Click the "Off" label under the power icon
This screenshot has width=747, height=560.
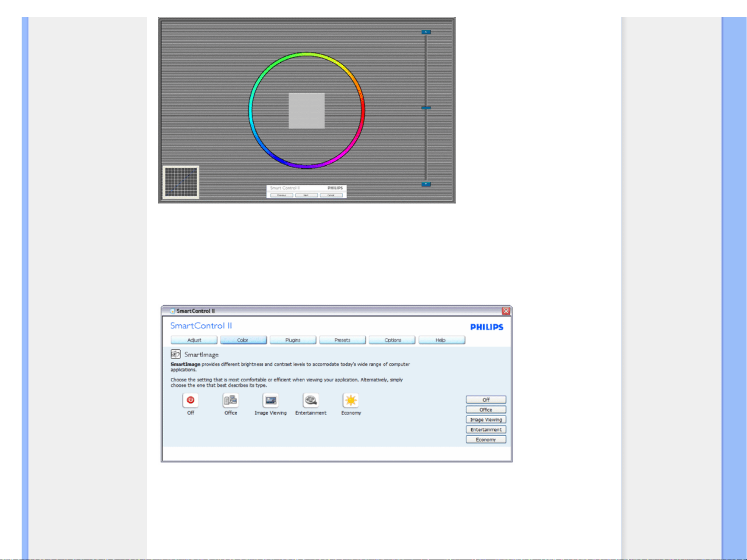(x=191, y=413)
